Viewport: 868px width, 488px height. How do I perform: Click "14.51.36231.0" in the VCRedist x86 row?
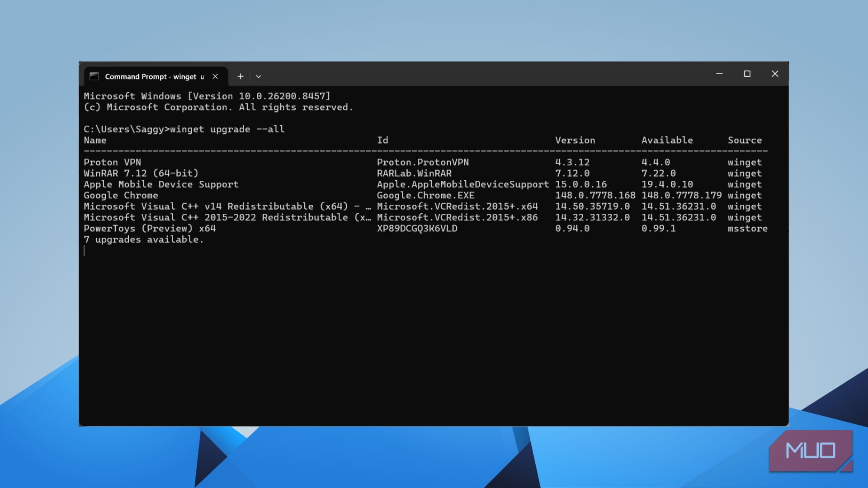click(x=679, y=218)
